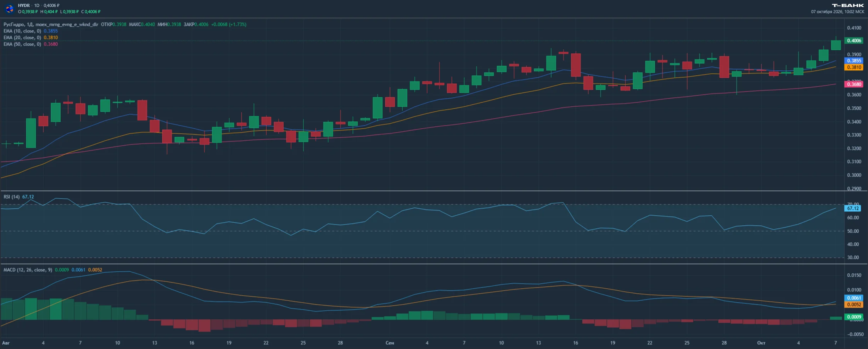Click the orange EMA 0.3810 price tag

854,67
